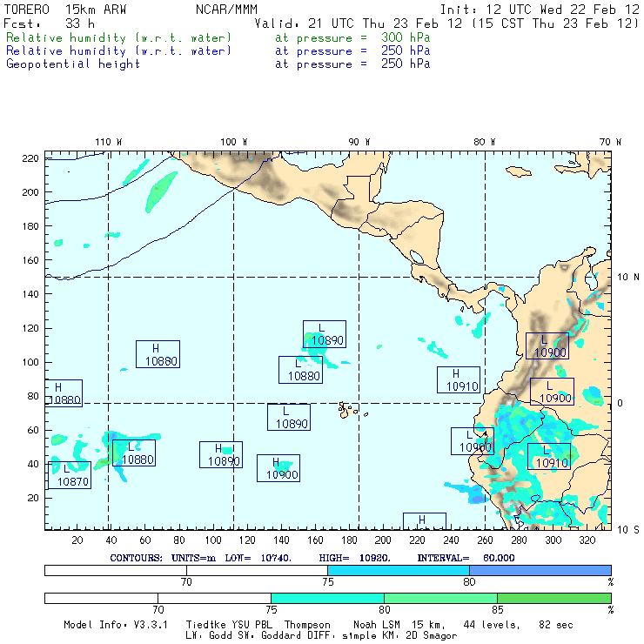This screenshot has width=644, height=644.
Task: Click the 'Init: 12 UTC Wed 22 Feb 12' text
Action: [x=540, y=10]
